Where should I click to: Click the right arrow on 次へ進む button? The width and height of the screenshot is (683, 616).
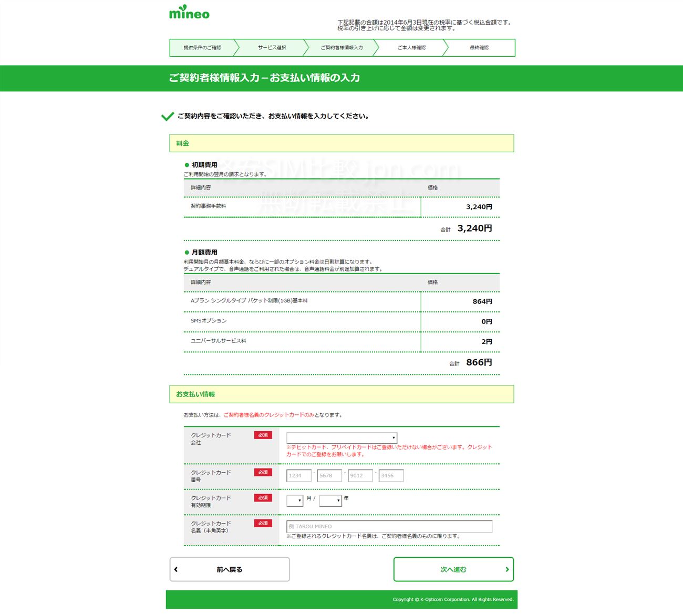(x=507, y=569)
